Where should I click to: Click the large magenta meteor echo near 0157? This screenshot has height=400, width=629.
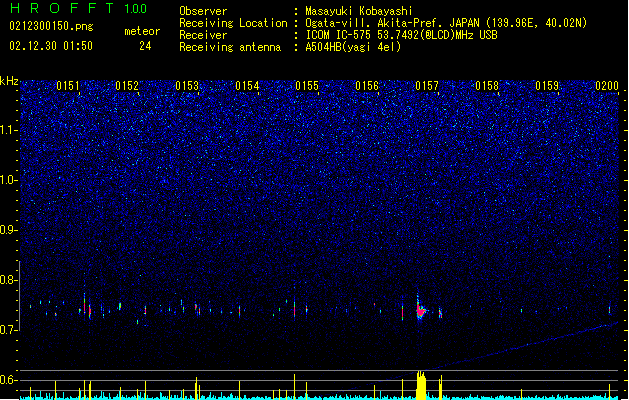tap(420, 310)
